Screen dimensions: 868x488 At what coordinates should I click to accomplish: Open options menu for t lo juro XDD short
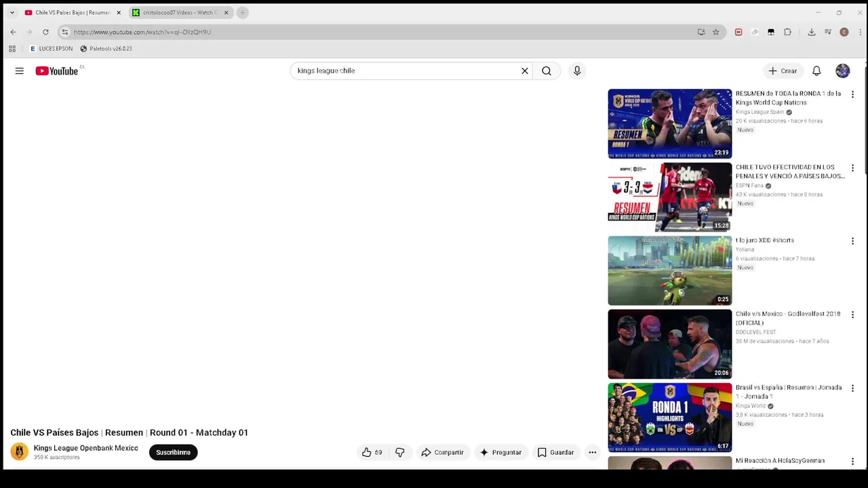(852, 241)
